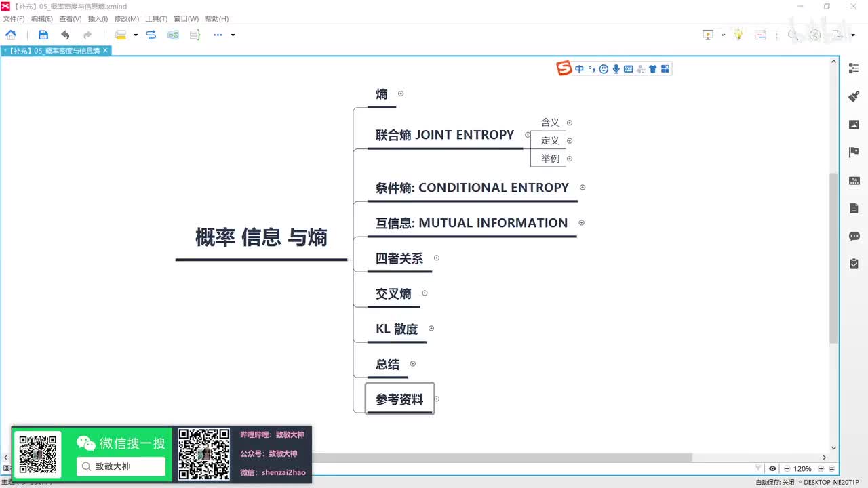Screen dimensions: 868x488
Task: Select the 四者关系 topic node
Action: (399, 258)
